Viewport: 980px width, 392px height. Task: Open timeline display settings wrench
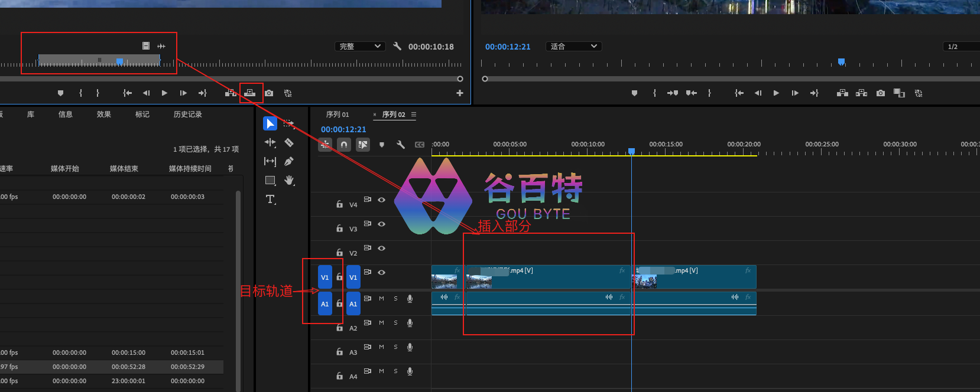[x=401, y=145]
